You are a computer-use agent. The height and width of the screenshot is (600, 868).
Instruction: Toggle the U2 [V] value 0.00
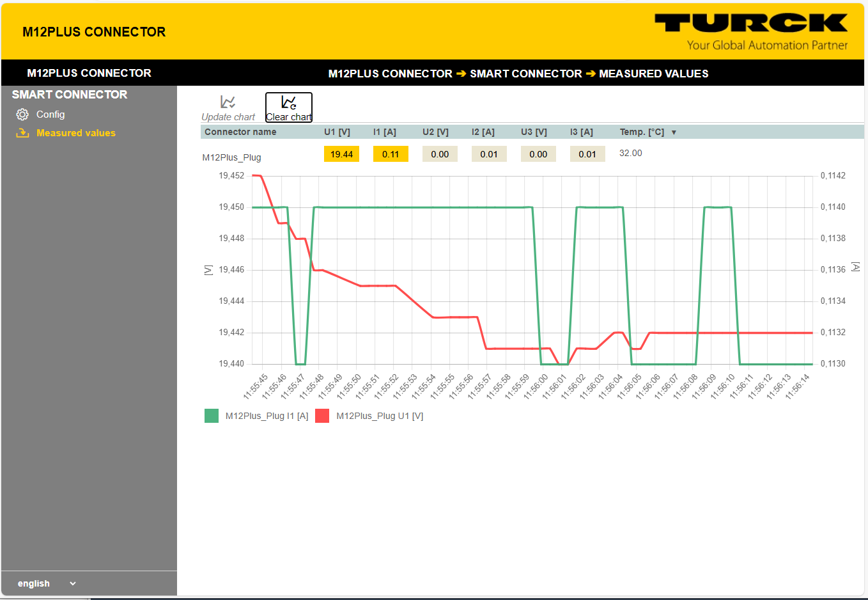(x=440, y=154)
